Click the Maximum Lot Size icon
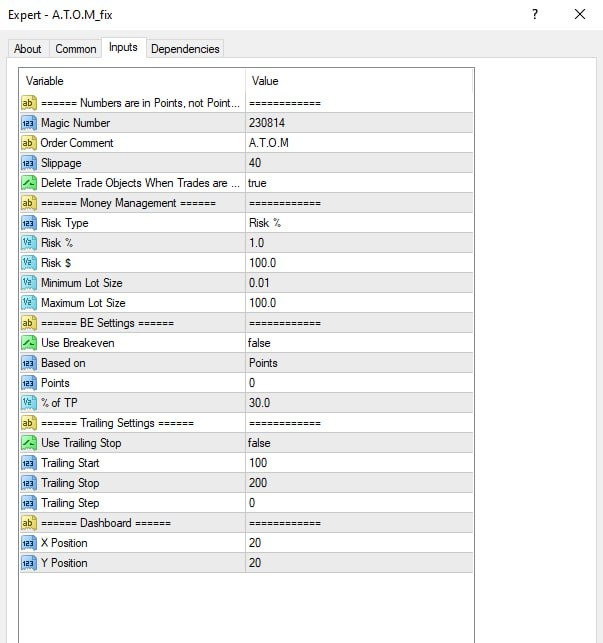Image resolution: width=603 pixels, height=643 pixels. [29, 303]
